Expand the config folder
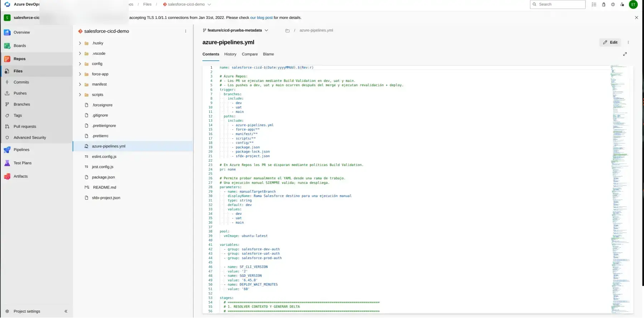The width and height of the screenshot is (644, 319). 80,64
